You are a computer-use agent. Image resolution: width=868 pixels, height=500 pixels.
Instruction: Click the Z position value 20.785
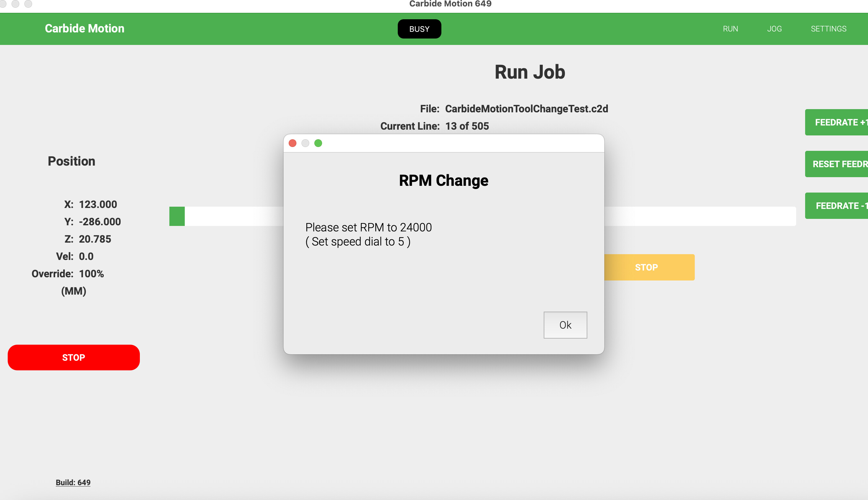[x=95, y=239]
